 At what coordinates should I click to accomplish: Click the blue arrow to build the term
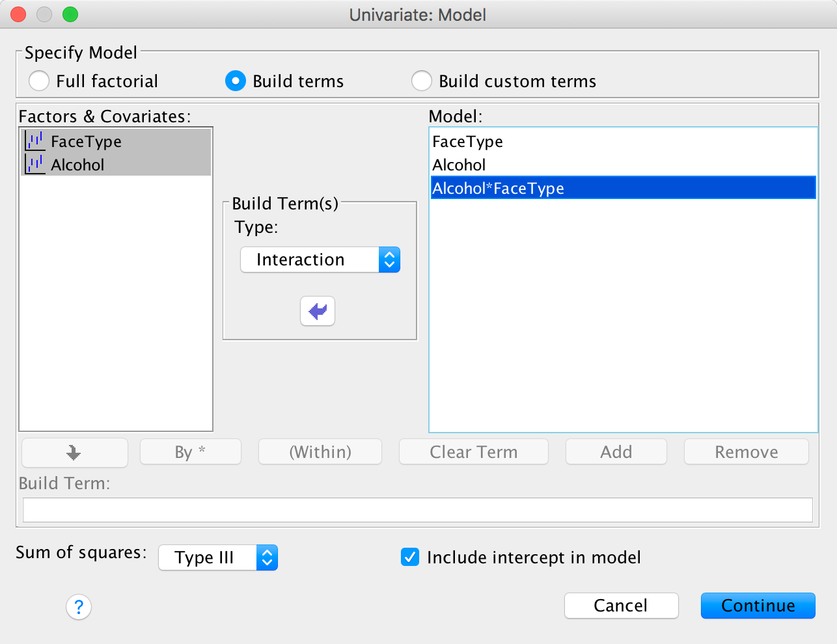[x=318, y=311]
